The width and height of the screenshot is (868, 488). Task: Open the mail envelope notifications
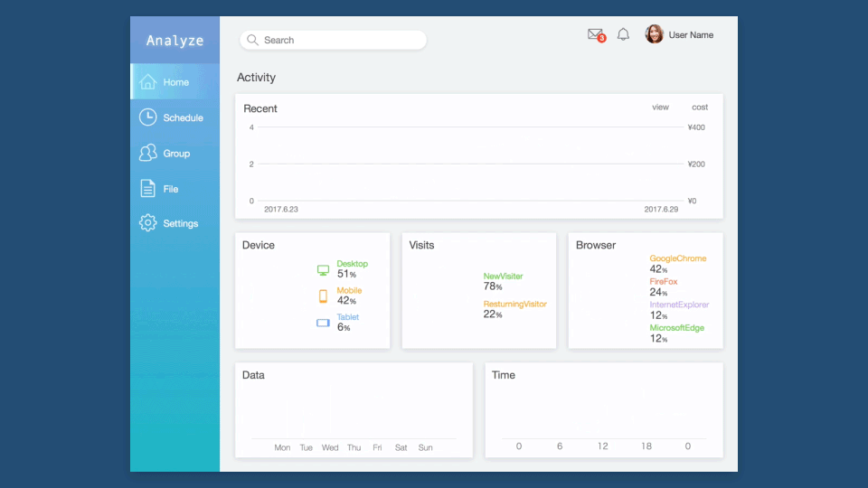595,34
